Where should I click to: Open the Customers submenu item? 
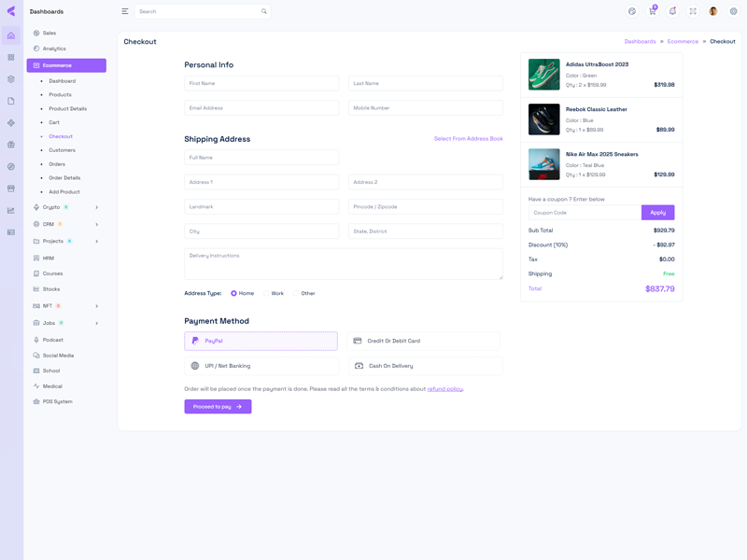pyautogui.click(x=62, y=150)
